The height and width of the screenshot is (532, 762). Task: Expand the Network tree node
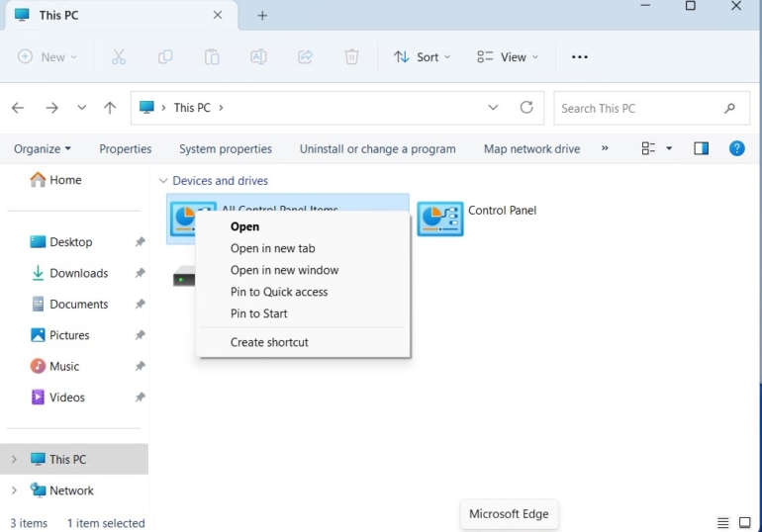tap(14, 490)
